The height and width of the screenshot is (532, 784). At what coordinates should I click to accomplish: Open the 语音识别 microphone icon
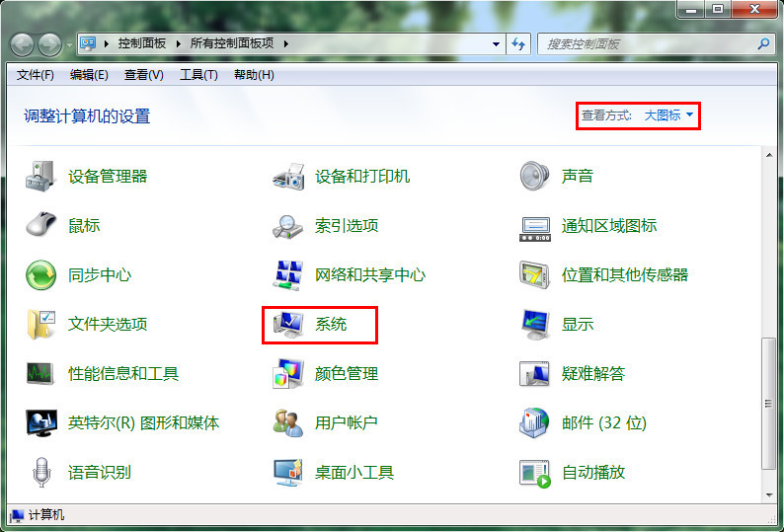(x=41, y=472)
